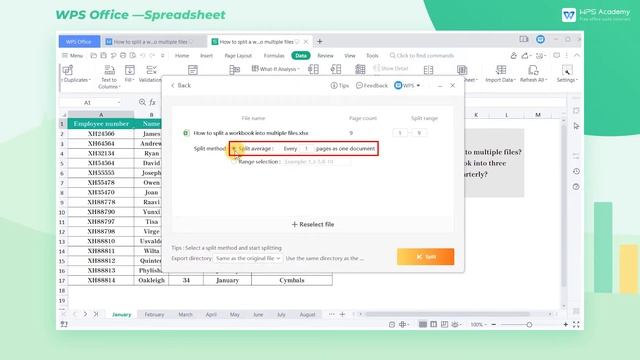Click the horizontal sheet scrollbar
640x360 pixels.
point(447,314)
